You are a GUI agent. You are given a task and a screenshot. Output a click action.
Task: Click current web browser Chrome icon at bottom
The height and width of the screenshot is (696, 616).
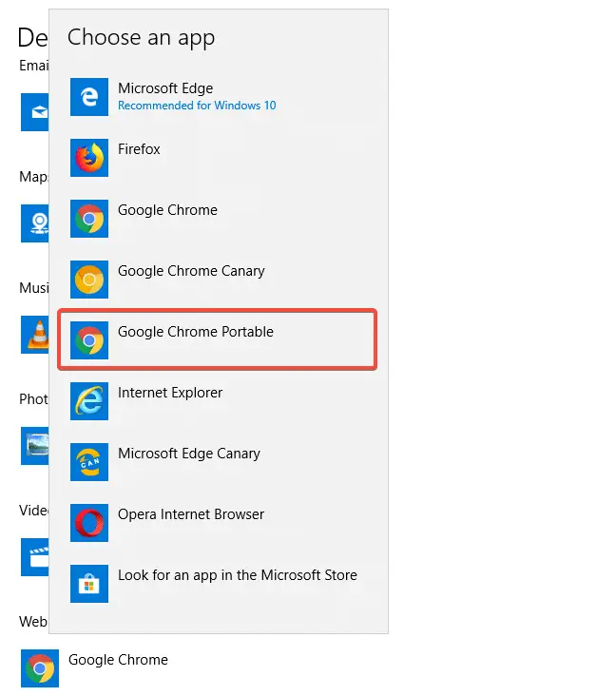point(40,668)
